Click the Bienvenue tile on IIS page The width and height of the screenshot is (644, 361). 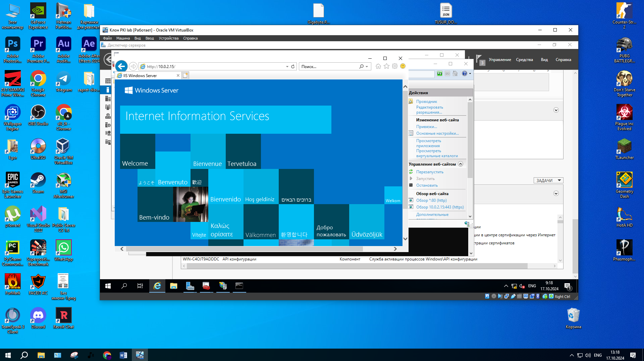pyautogui.click(x=208, y=151)
